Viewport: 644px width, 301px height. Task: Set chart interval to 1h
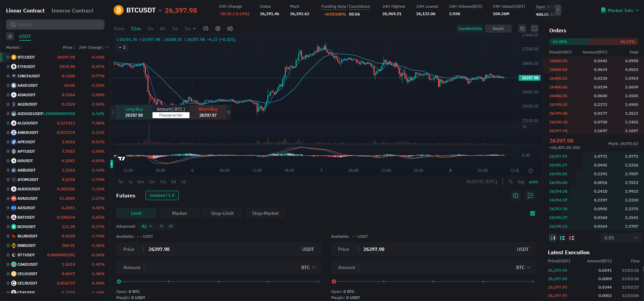pyautogui.click(x=150, y=29)
